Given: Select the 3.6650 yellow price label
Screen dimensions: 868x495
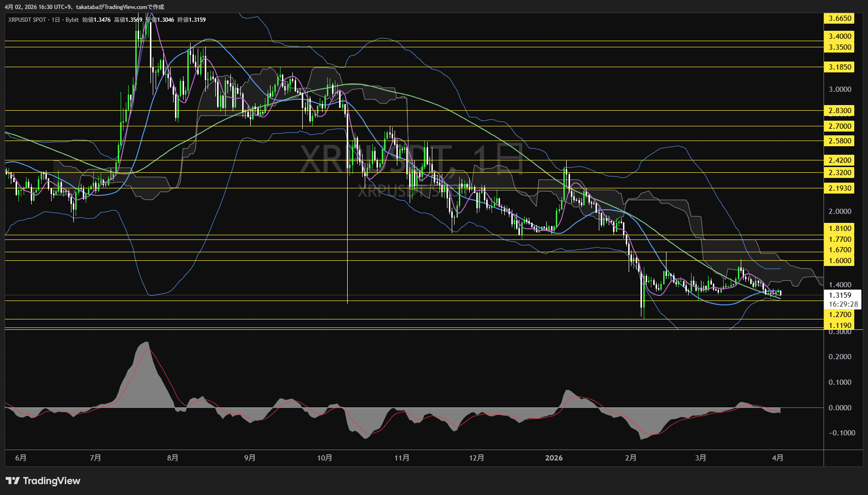Looking at the screenshot, I should (840, 18).
